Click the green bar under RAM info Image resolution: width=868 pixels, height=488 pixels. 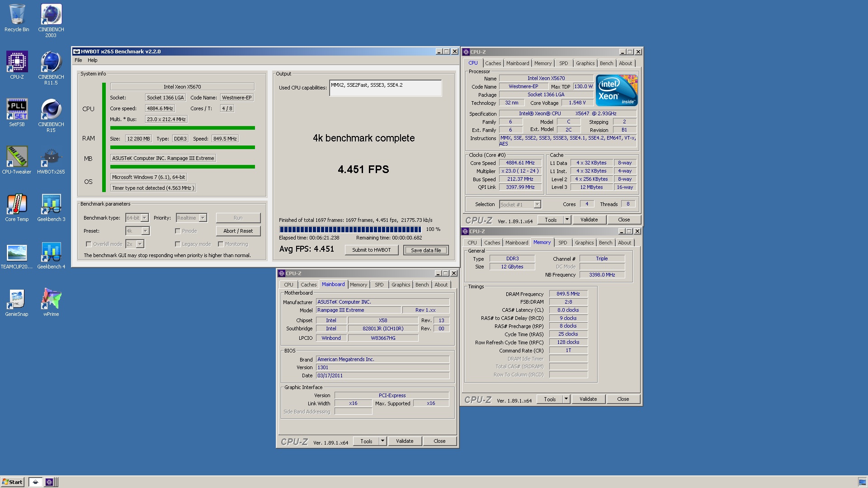183,147
